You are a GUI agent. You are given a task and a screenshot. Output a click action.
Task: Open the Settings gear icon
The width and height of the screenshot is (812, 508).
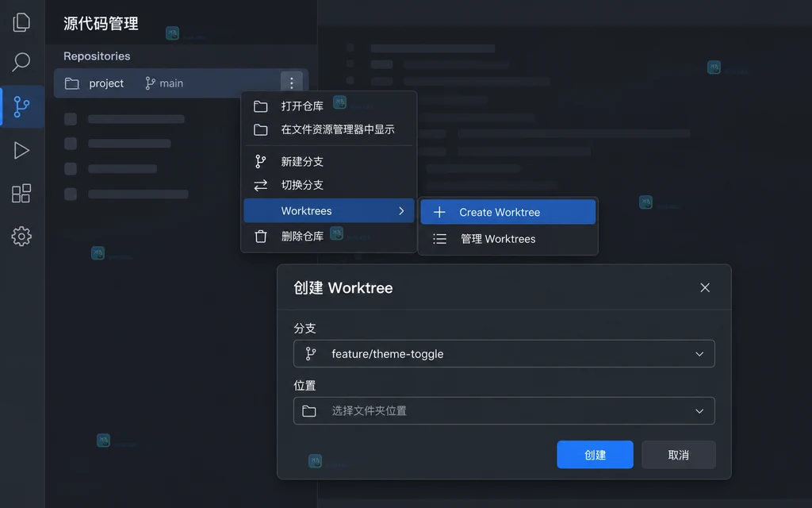coord(21,237)
